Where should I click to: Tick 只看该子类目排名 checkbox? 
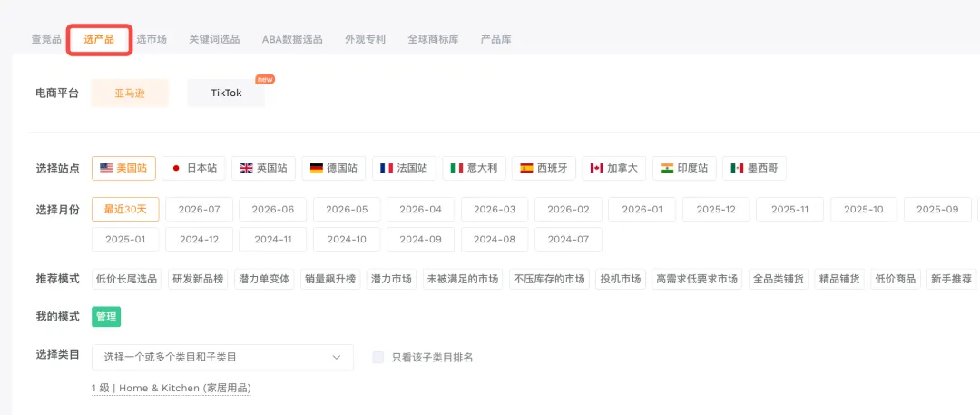click(378, 358)
